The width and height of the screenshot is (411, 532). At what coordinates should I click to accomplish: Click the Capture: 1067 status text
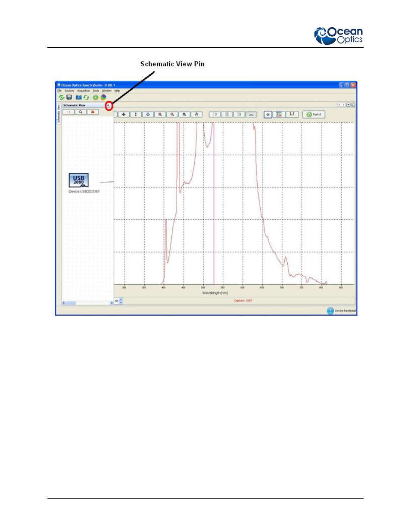point(243,301)
